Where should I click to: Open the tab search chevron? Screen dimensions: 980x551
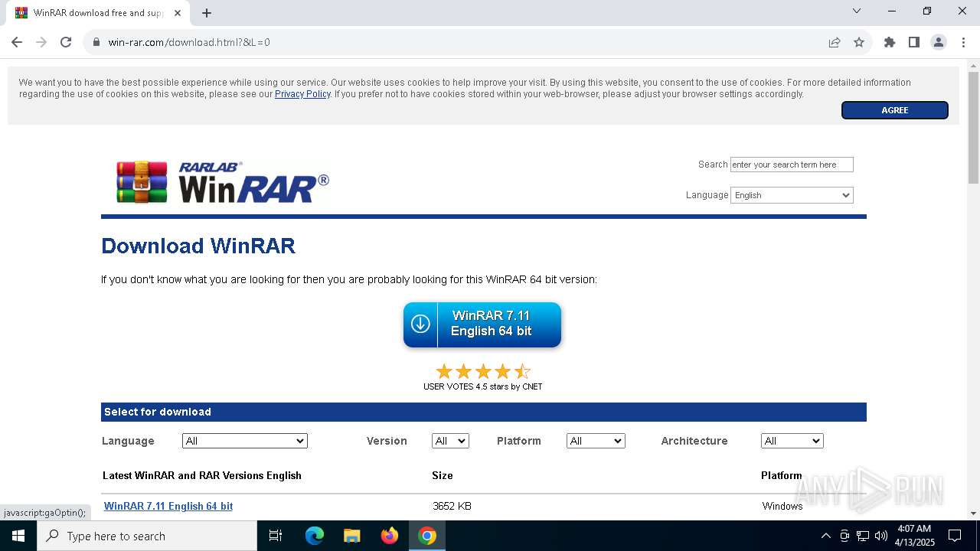click(857, 11)
